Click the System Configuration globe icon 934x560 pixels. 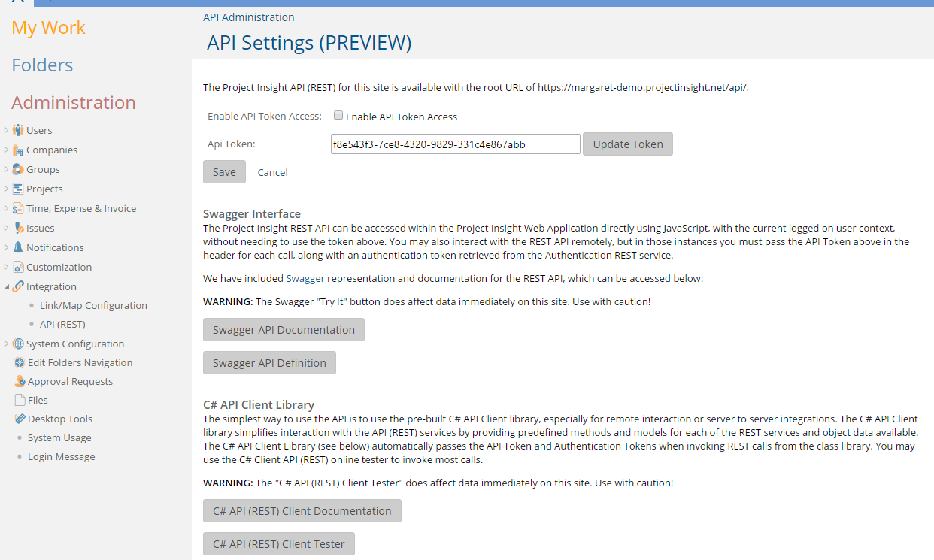coord(18,344)
